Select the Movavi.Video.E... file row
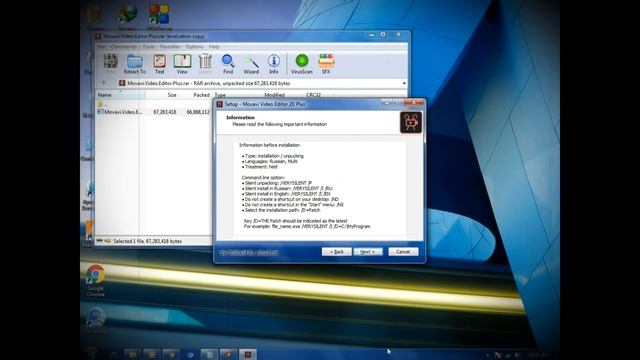This screenshot has width=640, height=360. click(x=154, y=112)
